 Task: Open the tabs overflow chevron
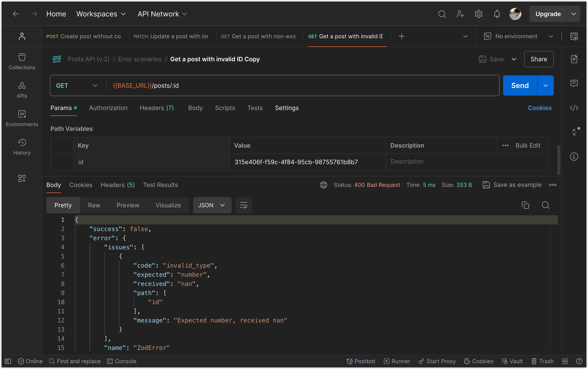point(465,36)
